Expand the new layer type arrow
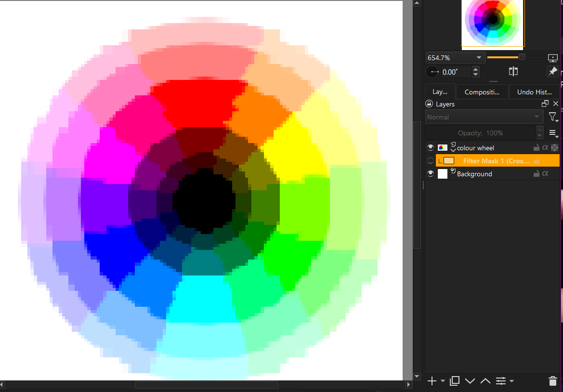This screenshot has width=563, height=392. tap(443, 381)
